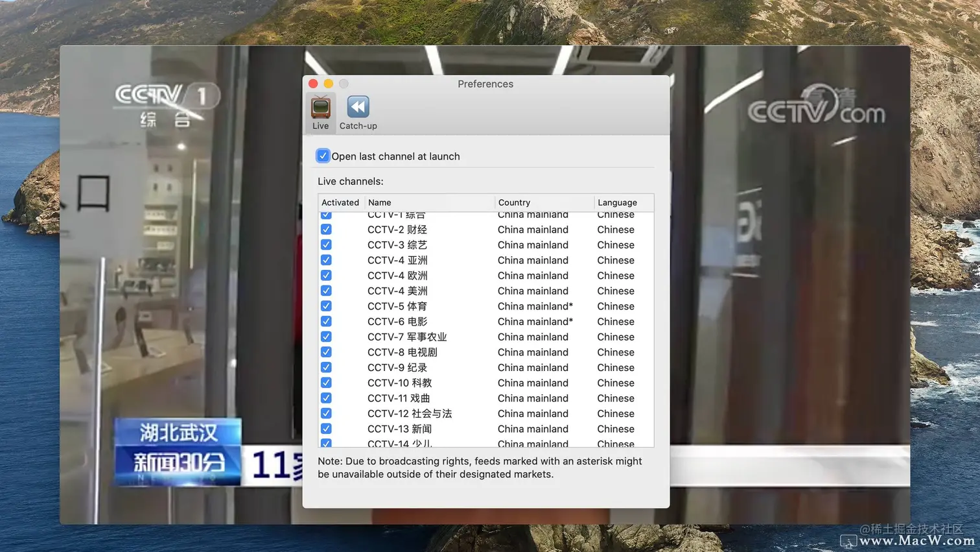Select the CCTV-3 综艺 row name
Screen dimensions: 980x552
397,245
